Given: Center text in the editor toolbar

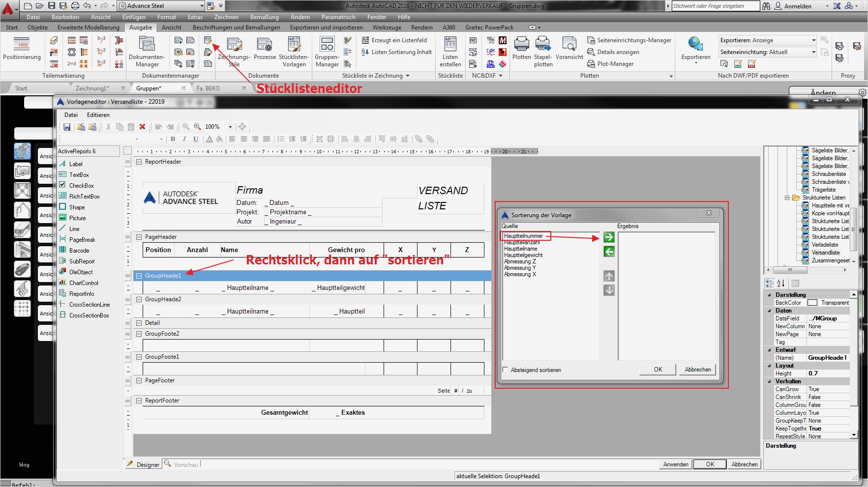Looking at the screenshot, I should [x=243, y=139].
